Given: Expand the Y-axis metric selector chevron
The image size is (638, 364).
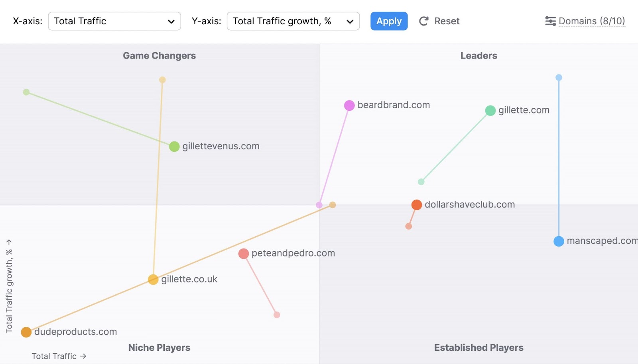Looking at the screenshot, I should 350,21.
